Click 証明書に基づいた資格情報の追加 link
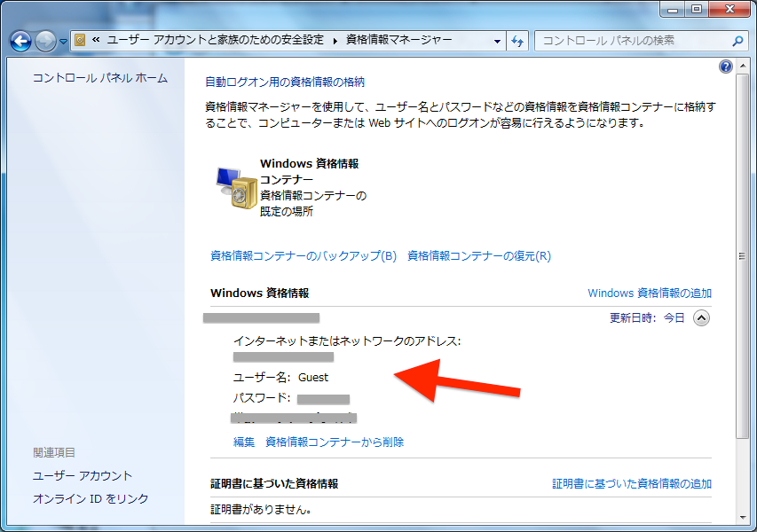Viewport: 757px width, 532px height. point(632,483)
